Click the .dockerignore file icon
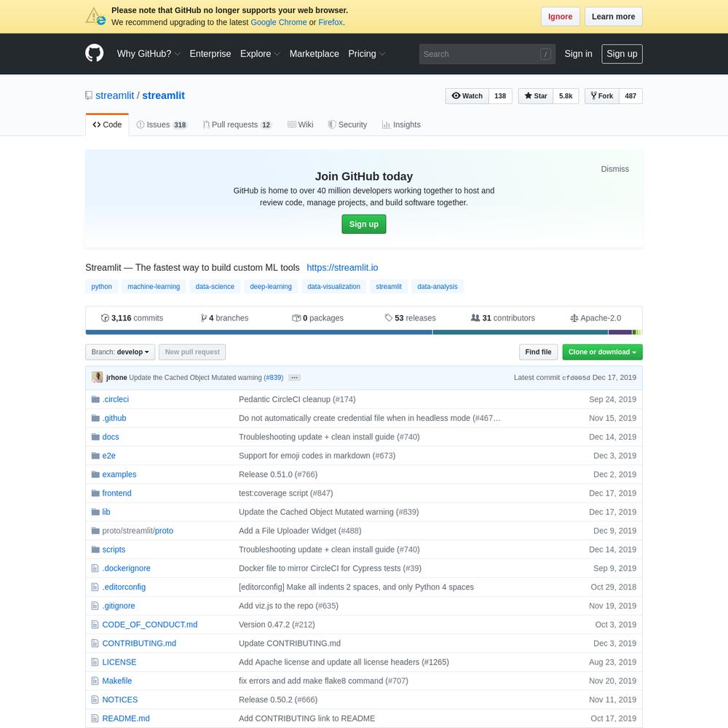The width and height of the screenshot is (728, 728). [95, 569]
